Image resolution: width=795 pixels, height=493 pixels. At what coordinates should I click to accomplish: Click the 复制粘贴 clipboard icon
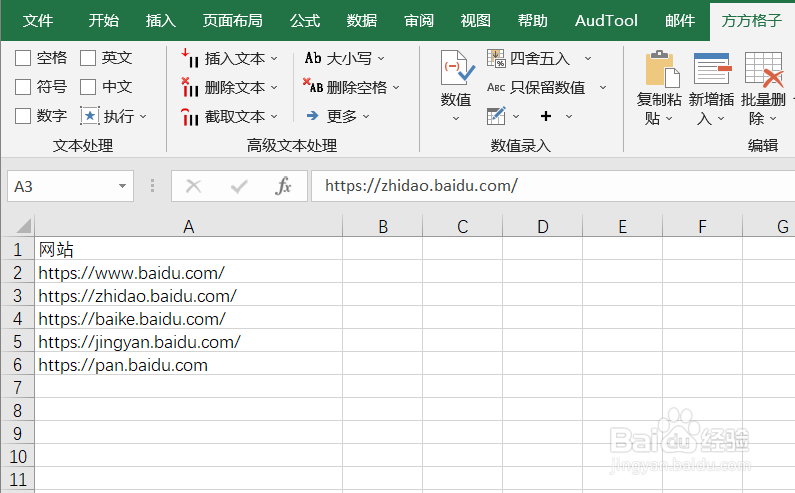coord(662,69)
